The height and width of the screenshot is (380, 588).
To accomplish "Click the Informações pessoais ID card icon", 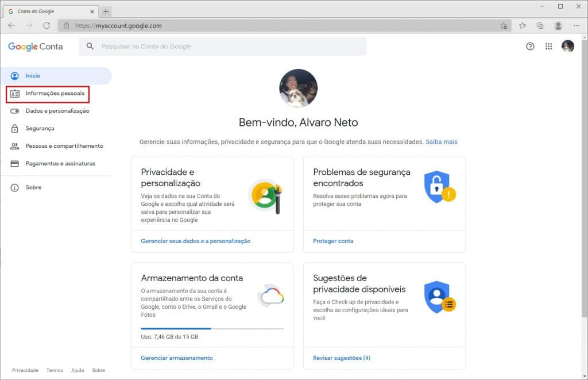I will coord(14,94).
